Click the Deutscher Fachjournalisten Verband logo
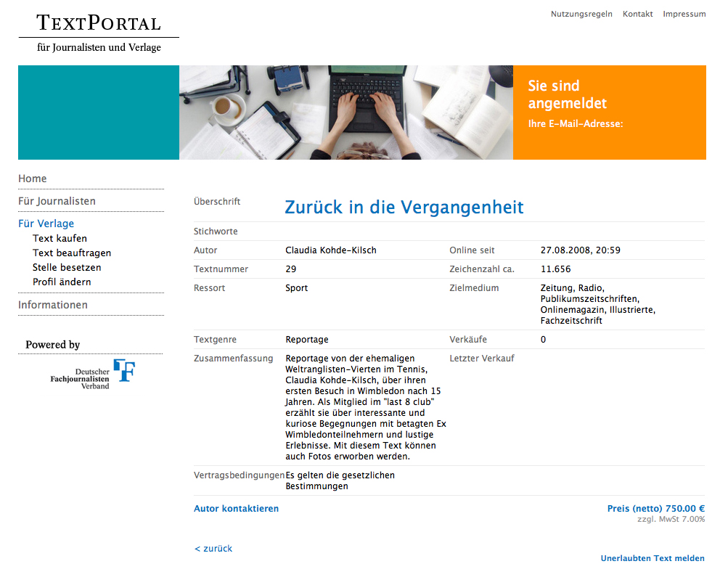This screenshot has width=728, height=585. (93, 374)
